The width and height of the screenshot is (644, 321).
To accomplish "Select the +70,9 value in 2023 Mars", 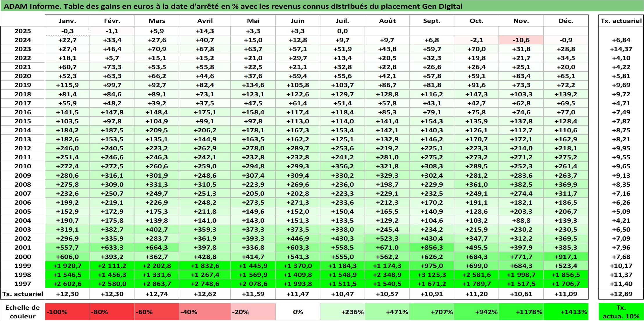I will [x=157, y=49].
